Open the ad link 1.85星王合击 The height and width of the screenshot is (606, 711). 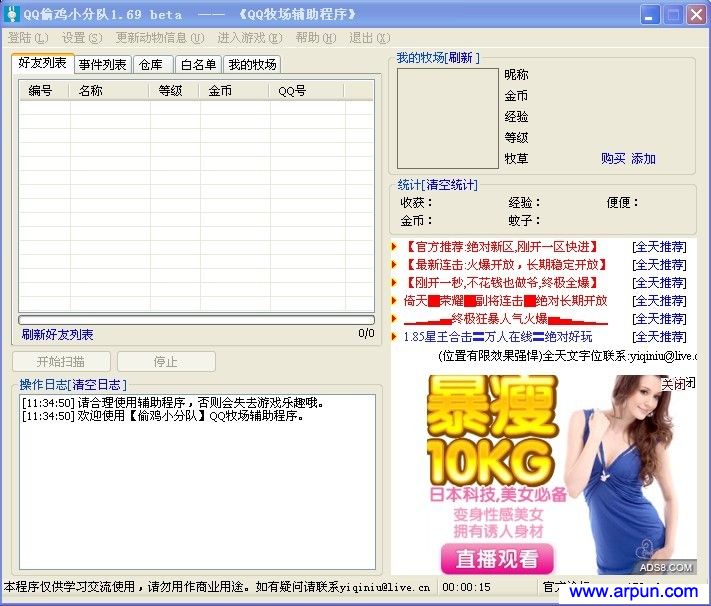click(x=498, y=337)
